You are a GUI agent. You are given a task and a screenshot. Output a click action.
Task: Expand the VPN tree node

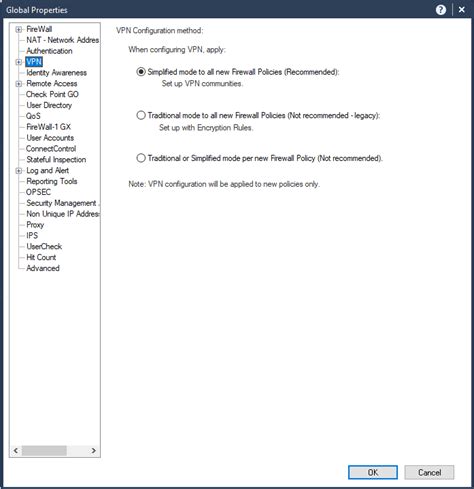point(19,62)
